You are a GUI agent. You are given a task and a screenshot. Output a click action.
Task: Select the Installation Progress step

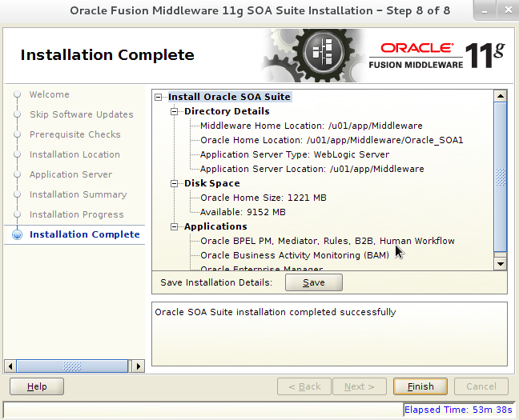pyautogui.click(x=76, y=214)
